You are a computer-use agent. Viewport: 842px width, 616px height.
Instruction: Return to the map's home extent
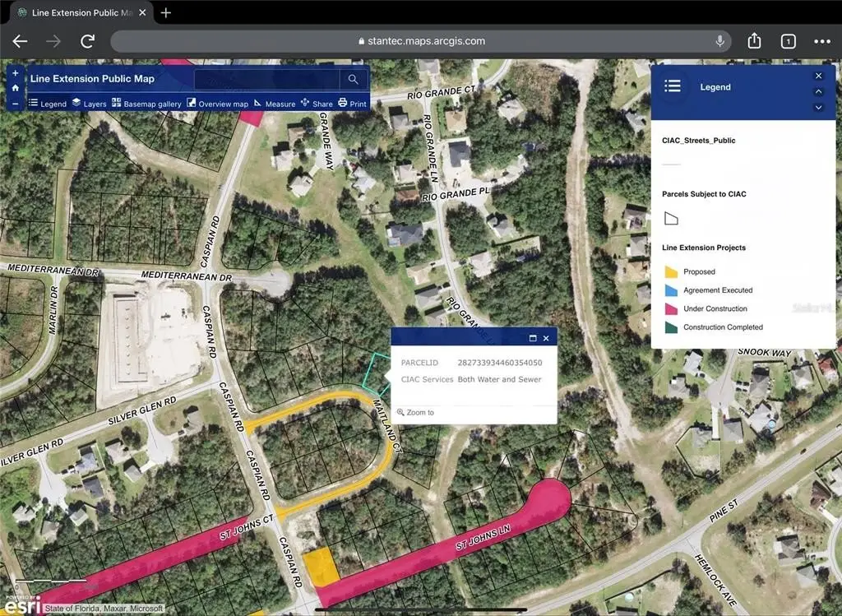(15, 88)
